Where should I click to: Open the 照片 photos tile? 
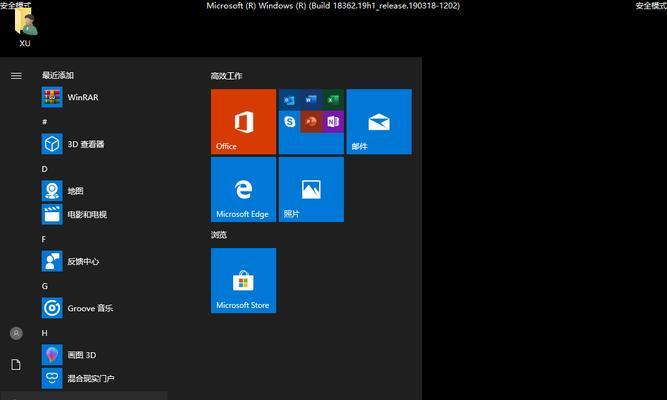point(311,189)
